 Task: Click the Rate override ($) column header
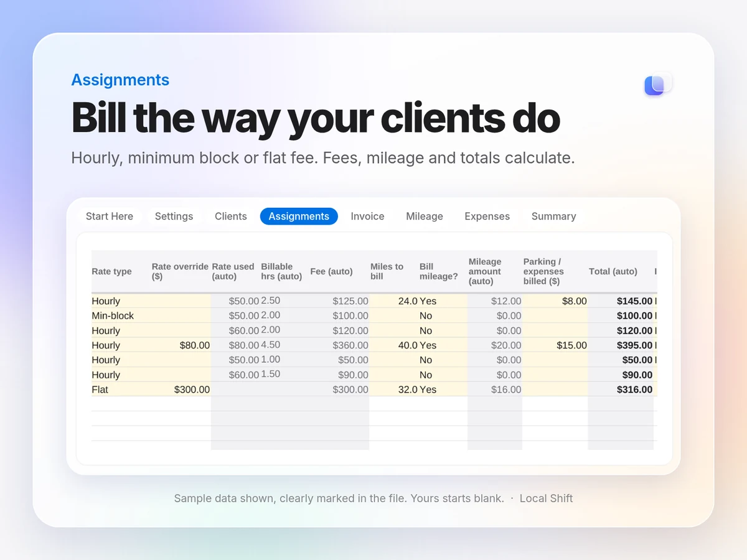(180, 271)
